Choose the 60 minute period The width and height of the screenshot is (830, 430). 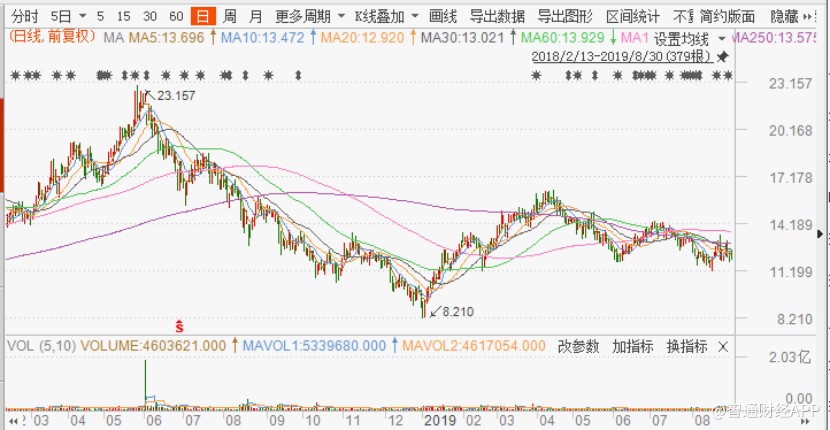tap(176, 17)
